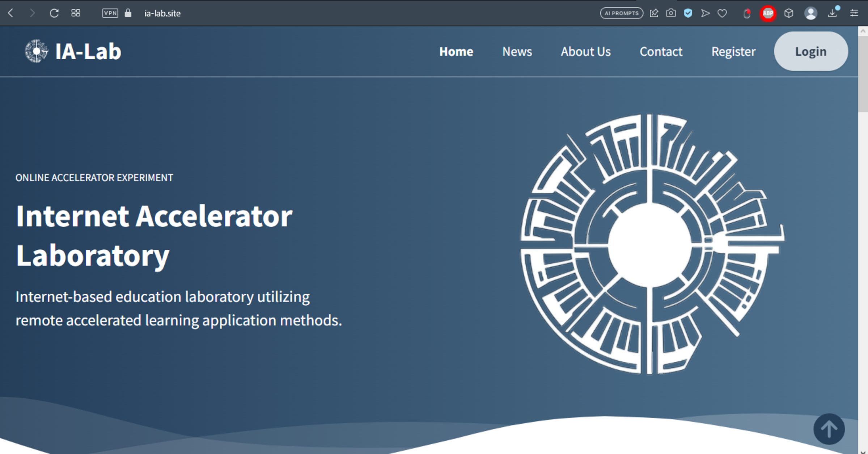This screenshot has width=868, height=454.
Task: Click the IA-Lab logo
Action: click(x=72, y=51)
